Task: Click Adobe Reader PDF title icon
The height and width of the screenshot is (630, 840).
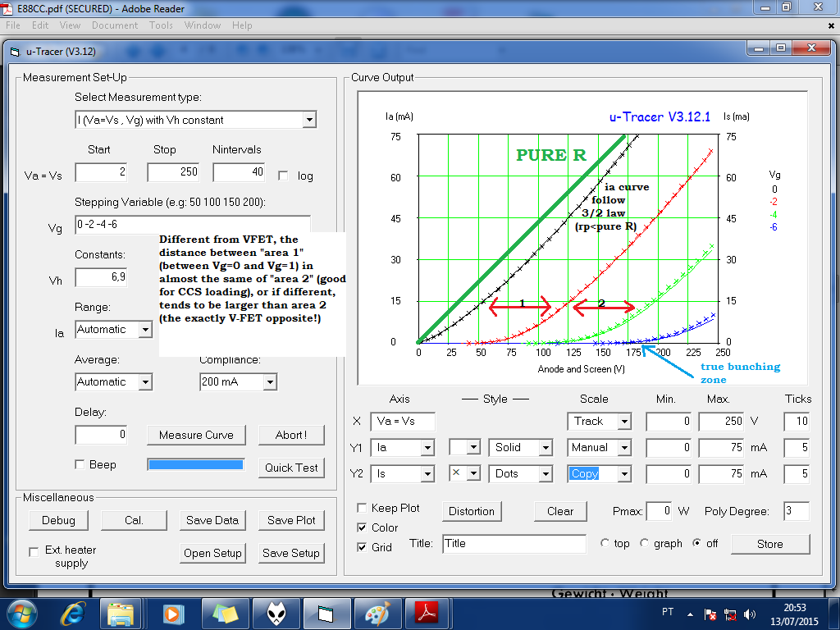Action: coord(7,8)
